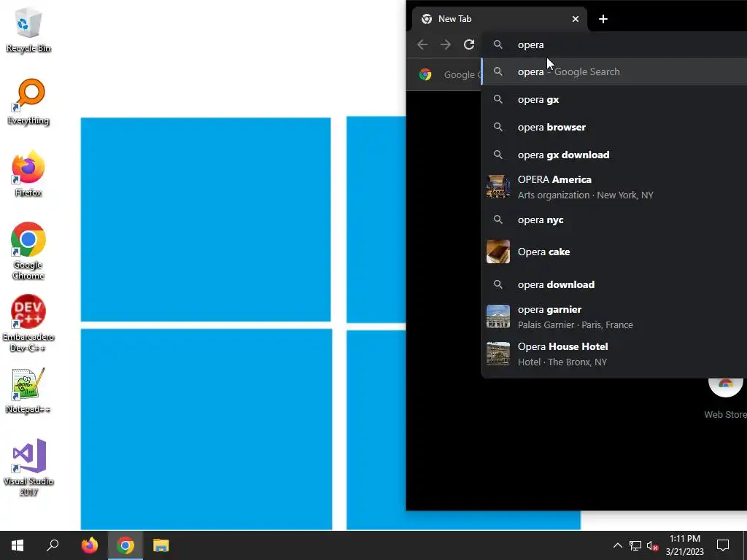Screen dimensions: 747x560
Task: Open the notification center icon
Action: coord(723,545)
